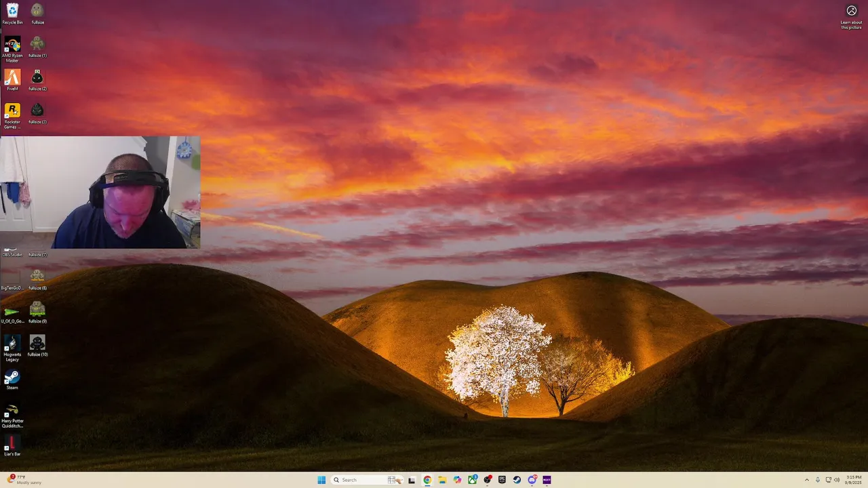Select the BigTenGoD... desktop item label
The image size is (868, 488).
pyautogui.click(x=12, y=288)
